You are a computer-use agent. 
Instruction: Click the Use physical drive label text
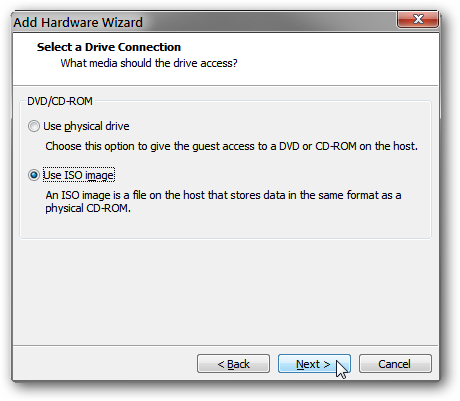pos(86,126)
